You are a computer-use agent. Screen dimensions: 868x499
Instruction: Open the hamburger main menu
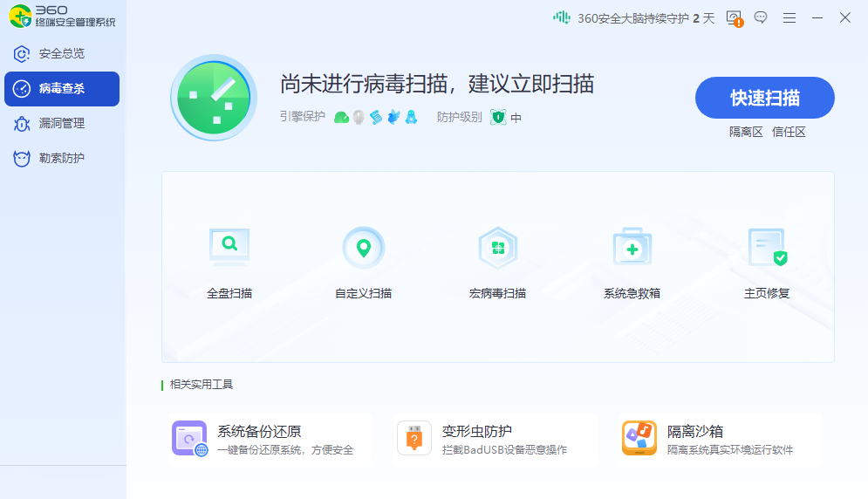click(x=789, y=17)
